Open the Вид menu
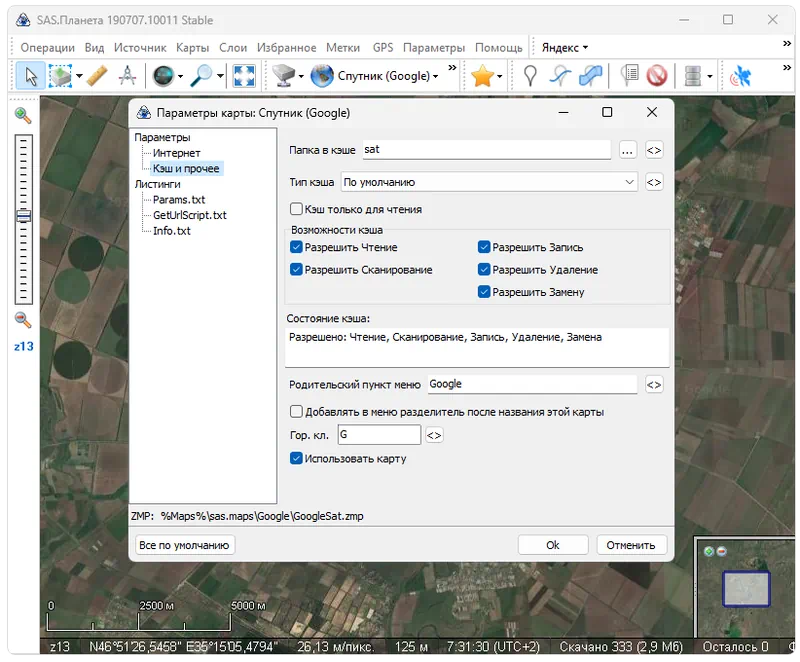The width and height of the screenshot is (800, 662). (94, 48)
